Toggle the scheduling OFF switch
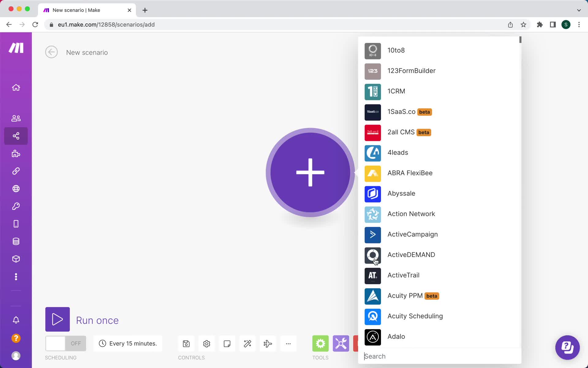Viewport: 588px width, 368px height. click(66, 343)
